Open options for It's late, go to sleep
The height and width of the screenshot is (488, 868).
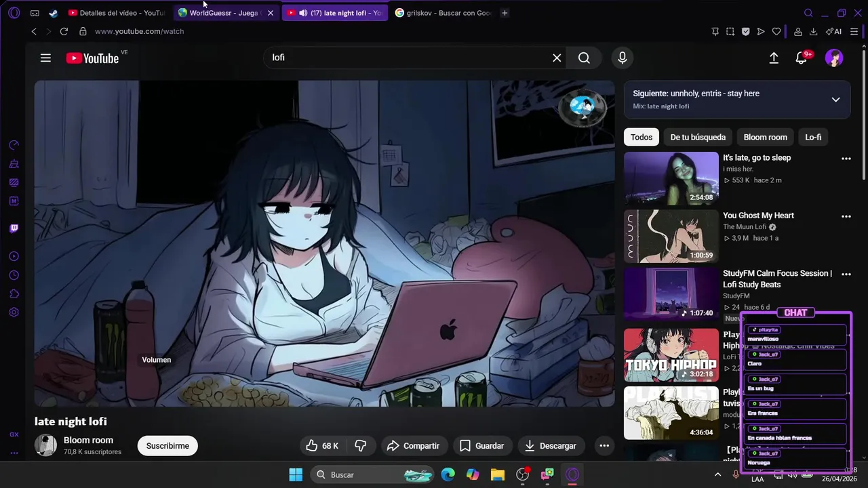click(846, 159)
